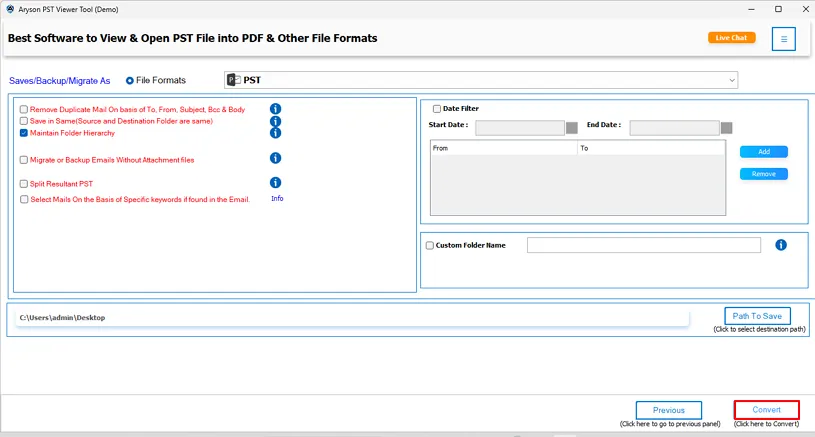Viewport: 815px width, 437px height.
Task: Click info icon for Save in Same
Action: pyautogui.click(x=275, y=121)
